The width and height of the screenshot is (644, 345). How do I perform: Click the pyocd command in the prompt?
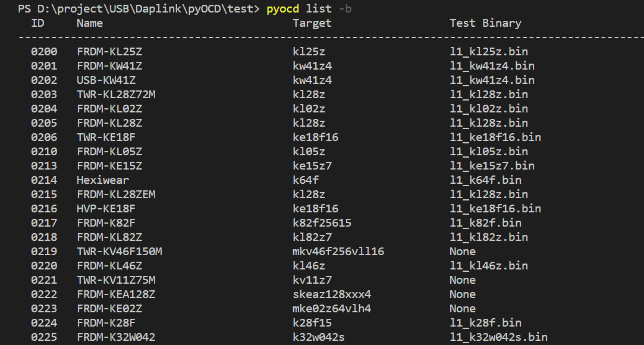(282, 8)
